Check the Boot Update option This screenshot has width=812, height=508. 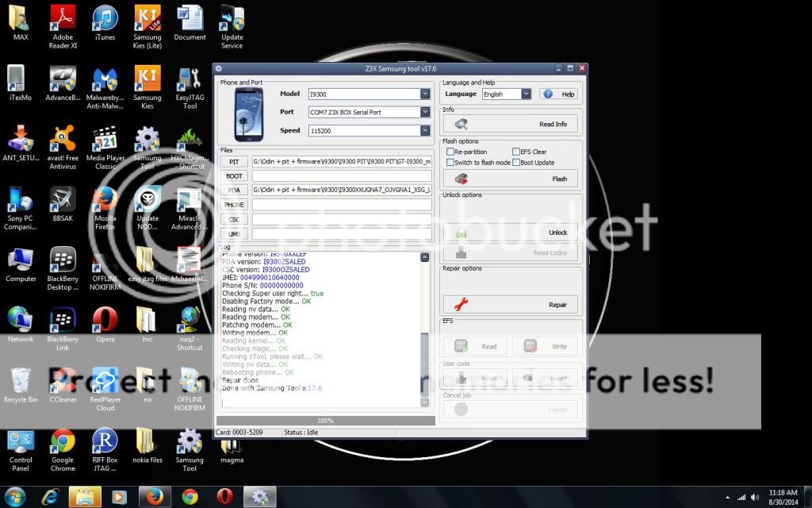pos(515,163)
